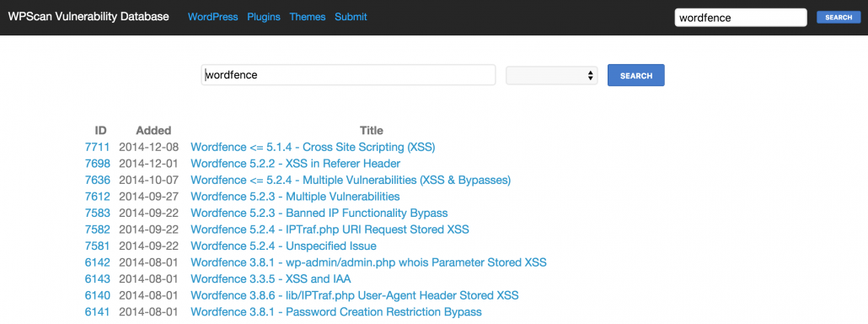Click the date 2014-12-08
Image resolution: width=868 pixels, height=324 pixels.
point(148,148)
